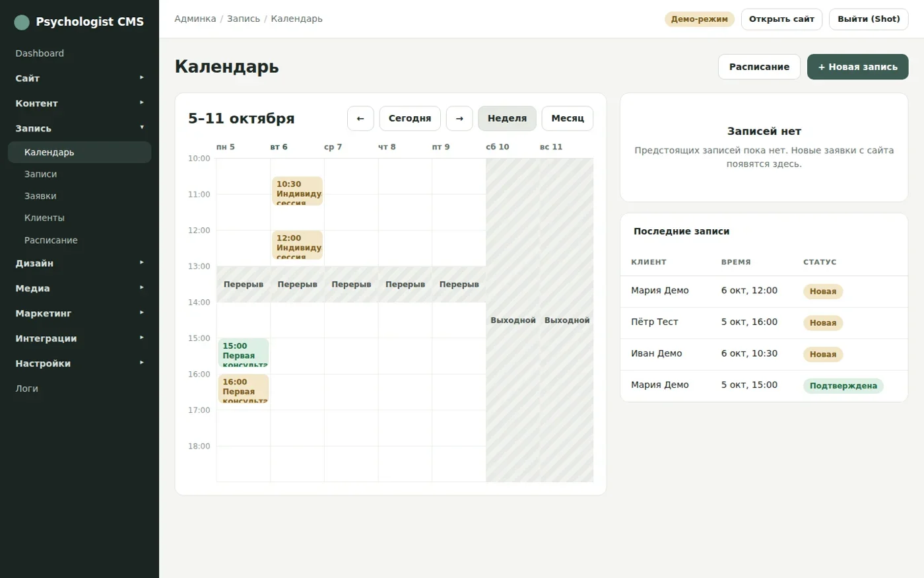Click the Демо-режим badge
924x578 pixels.
pyautogui.click(x=700, y=19)
